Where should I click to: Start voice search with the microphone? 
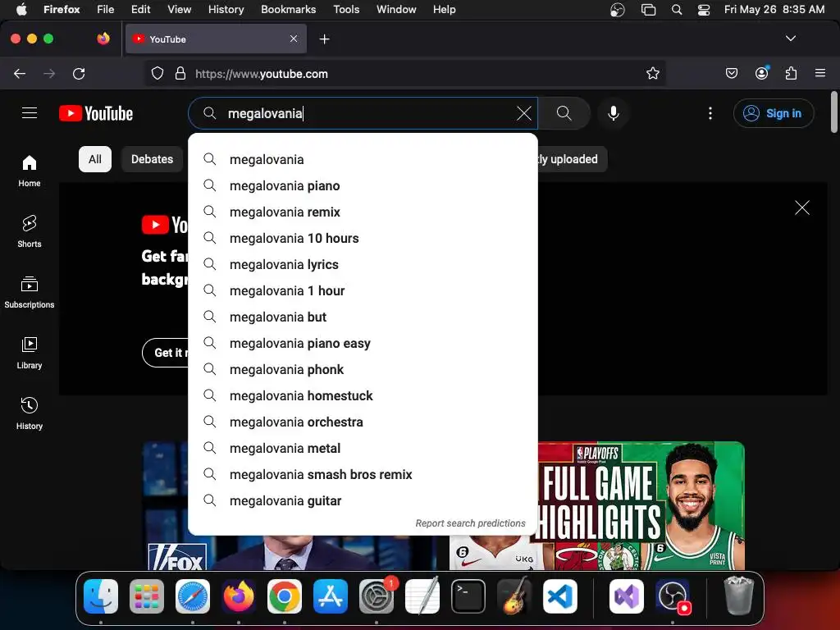[614, 113]
